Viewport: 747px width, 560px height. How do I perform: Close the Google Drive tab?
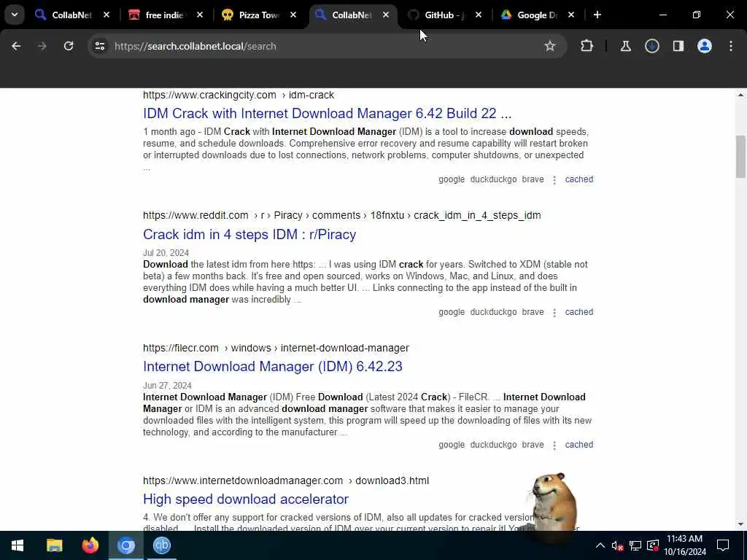[x=571, y=15]
